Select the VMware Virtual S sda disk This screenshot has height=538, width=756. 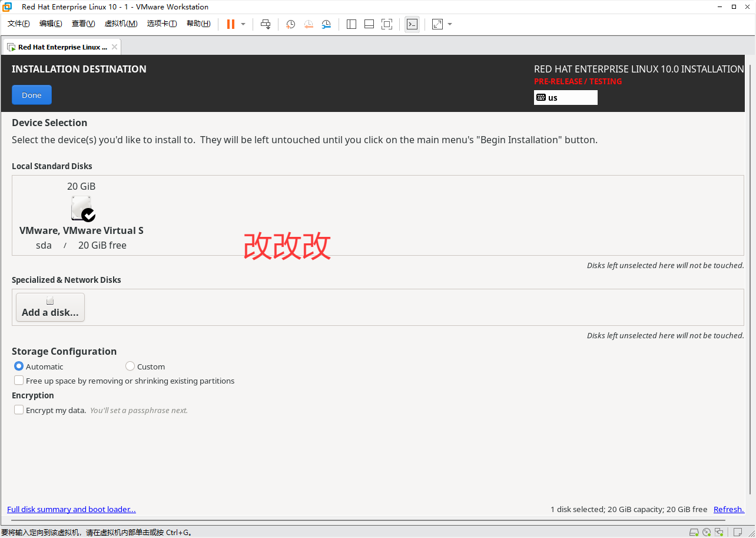(81, 216)
